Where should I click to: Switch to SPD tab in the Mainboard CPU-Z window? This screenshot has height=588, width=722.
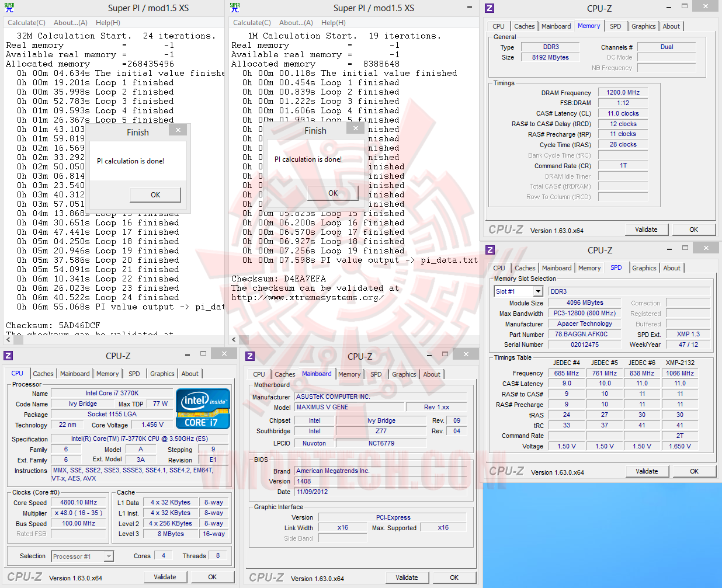coord(376,374)
